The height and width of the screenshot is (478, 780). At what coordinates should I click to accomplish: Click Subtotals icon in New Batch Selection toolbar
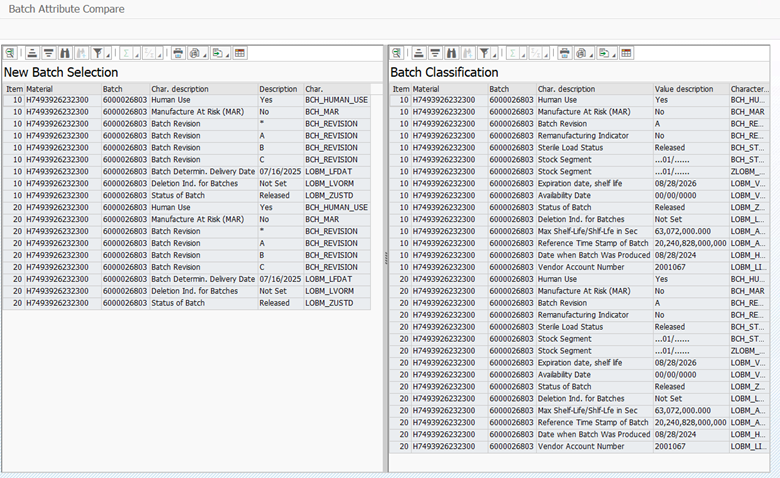pyautogui.click(x=149, y=53)
